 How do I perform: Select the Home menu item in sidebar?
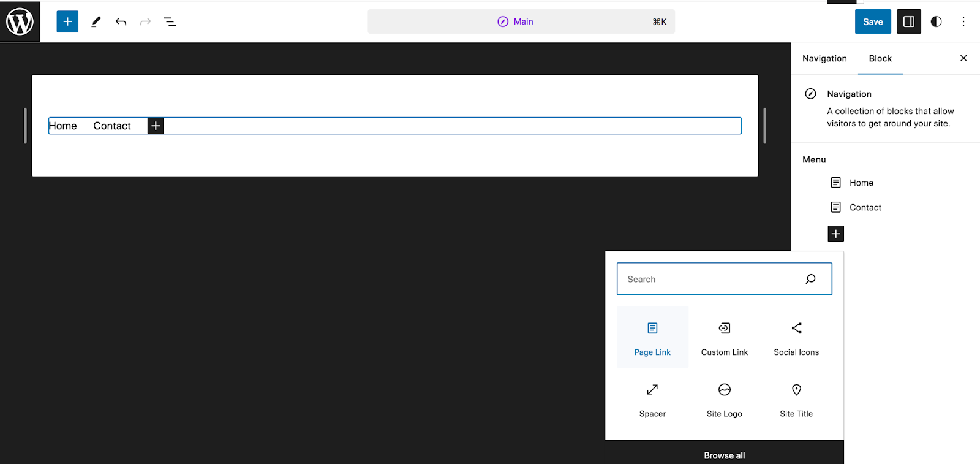point(861,183)
